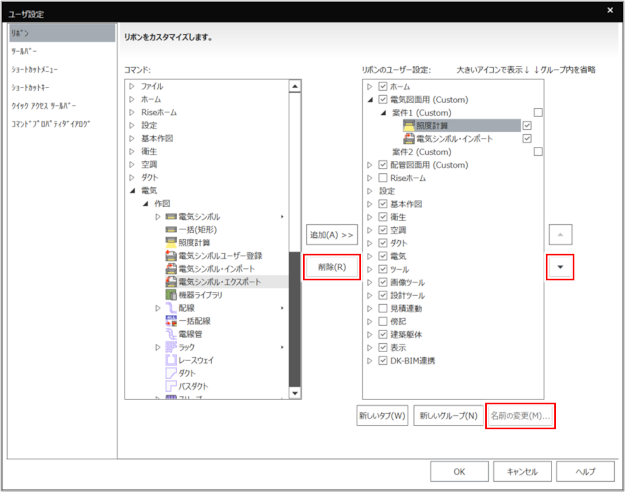Screen dimensions: 625x492
Task: Expand the ファイル command tree node
Action: coord(131,87)
